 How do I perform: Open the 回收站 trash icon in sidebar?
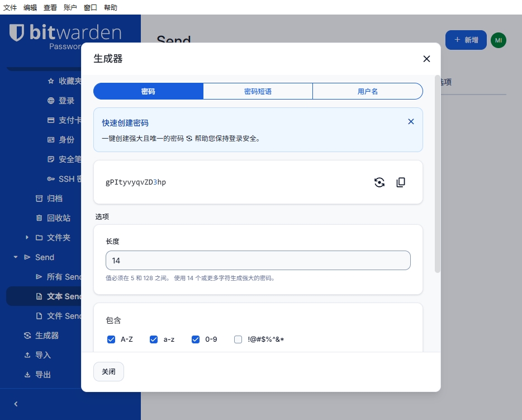(39, 218)
